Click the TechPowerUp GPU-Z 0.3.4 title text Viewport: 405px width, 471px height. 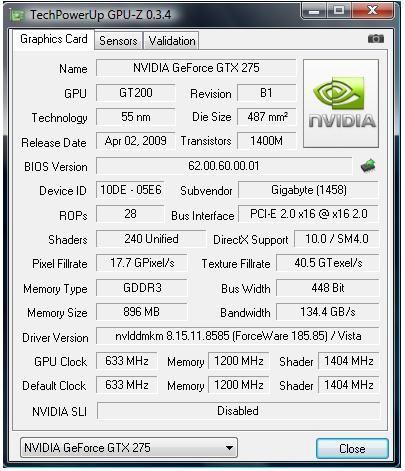101,15
